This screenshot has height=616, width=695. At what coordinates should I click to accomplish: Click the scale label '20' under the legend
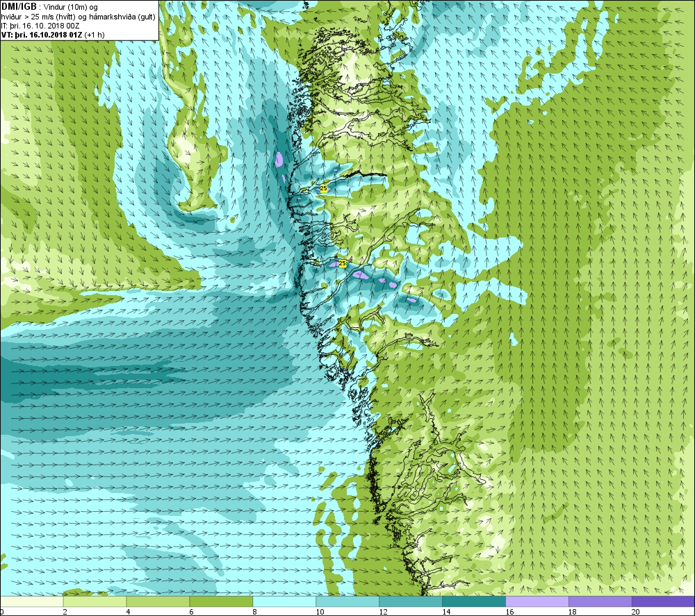pos(636,612)
